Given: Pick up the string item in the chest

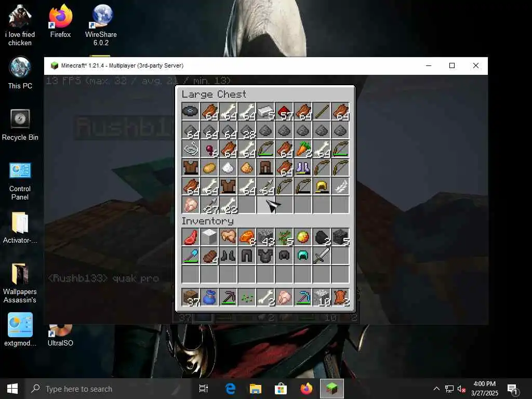Looking at the screenshot, I should (x=190, y=149).
